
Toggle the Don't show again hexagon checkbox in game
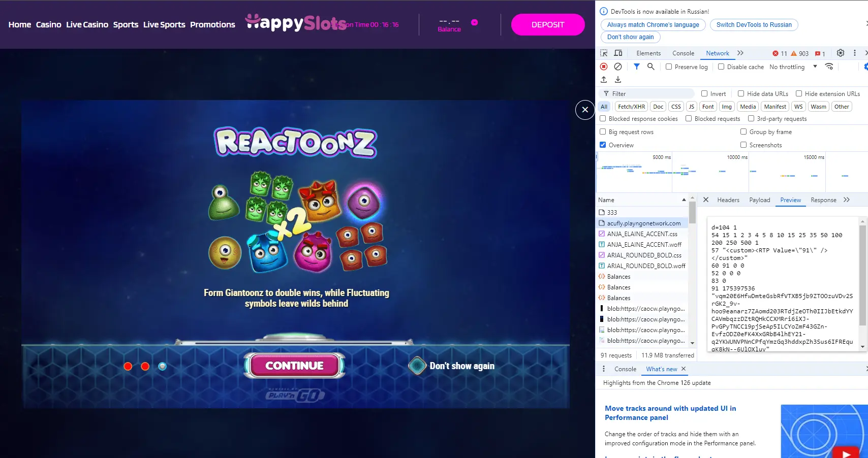pos(417,366)
